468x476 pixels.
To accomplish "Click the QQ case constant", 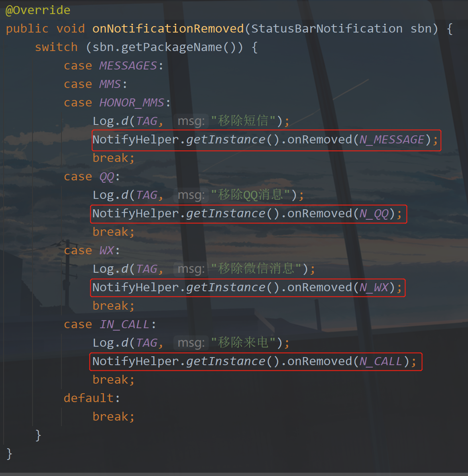I will pos(106,177).
